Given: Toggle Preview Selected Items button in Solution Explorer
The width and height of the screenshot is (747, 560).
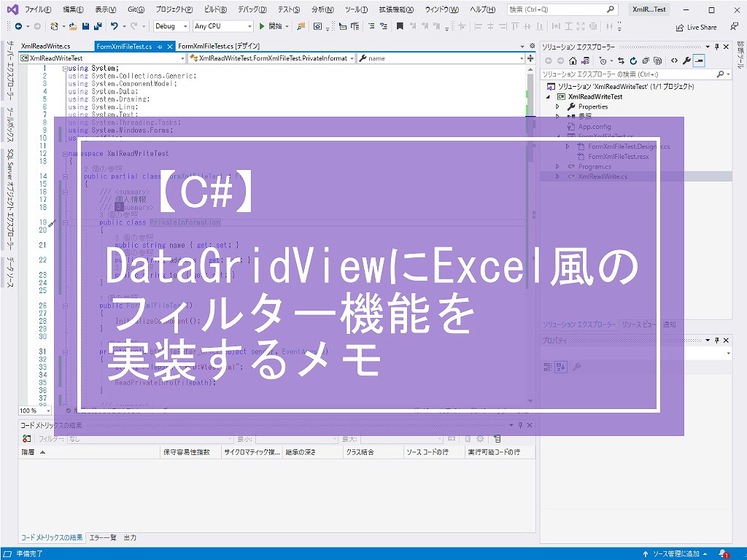Looking at the screenshot, I should (699, 61).
